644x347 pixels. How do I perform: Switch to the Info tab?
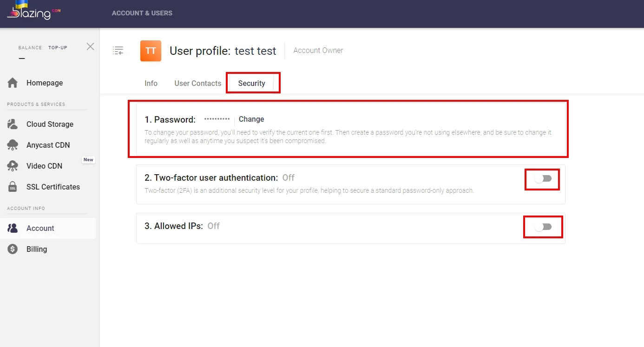(151, 83)
